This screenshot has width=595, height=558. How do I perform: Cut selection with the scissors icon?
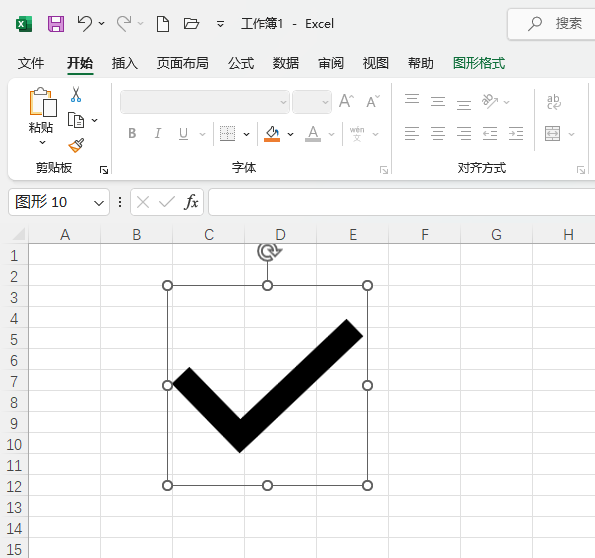click(x=76, y=95)
